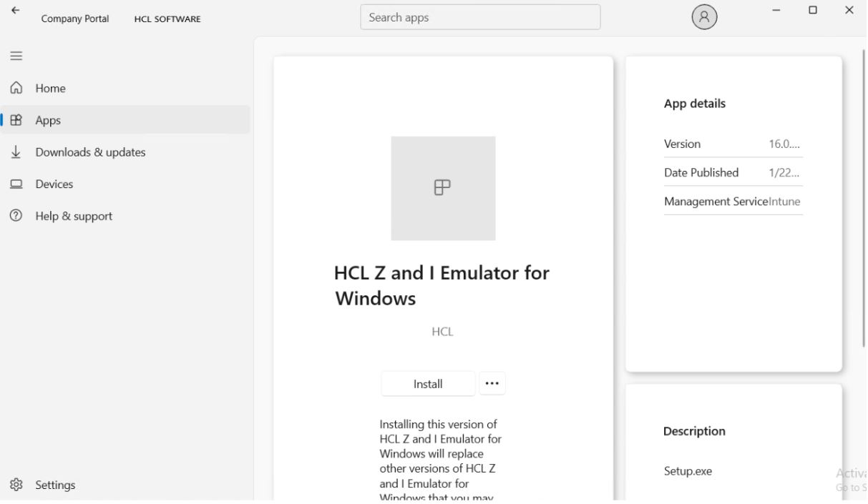
Task: Click the back arrow icon
Action: coord(15,10)
